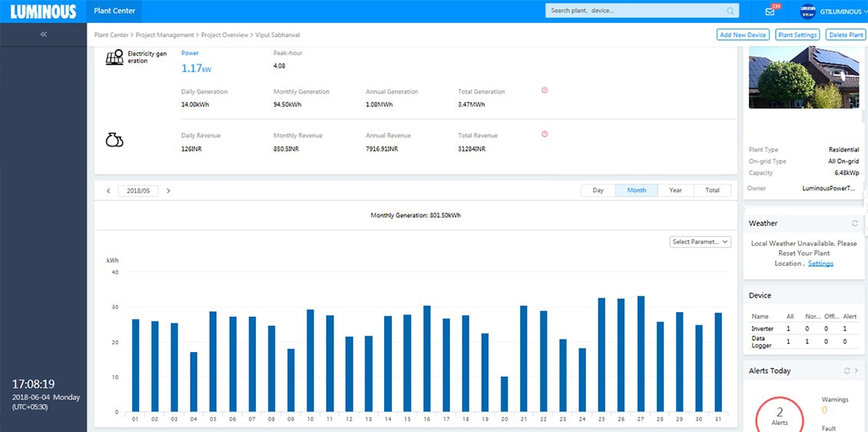Click the search magnifier icon
The height and width of the screenshot is (432, 868).
(x=730, y=11)
